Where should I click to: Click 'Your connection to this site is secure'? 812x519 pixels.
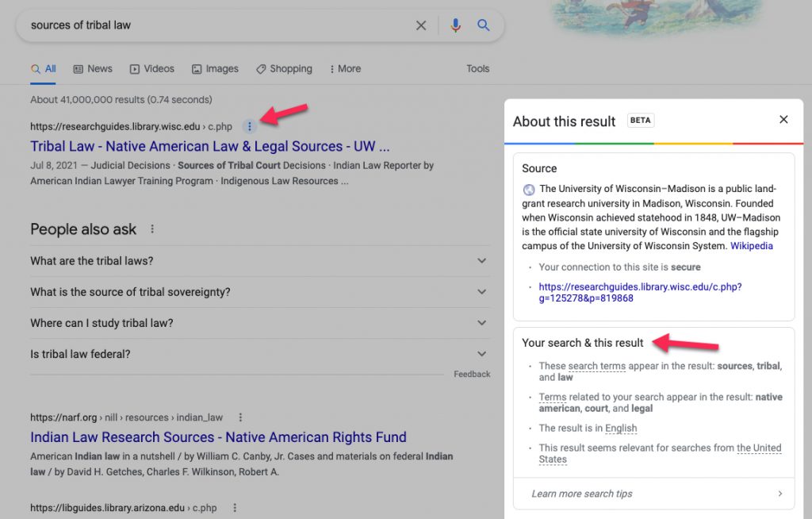click(619, 267)
